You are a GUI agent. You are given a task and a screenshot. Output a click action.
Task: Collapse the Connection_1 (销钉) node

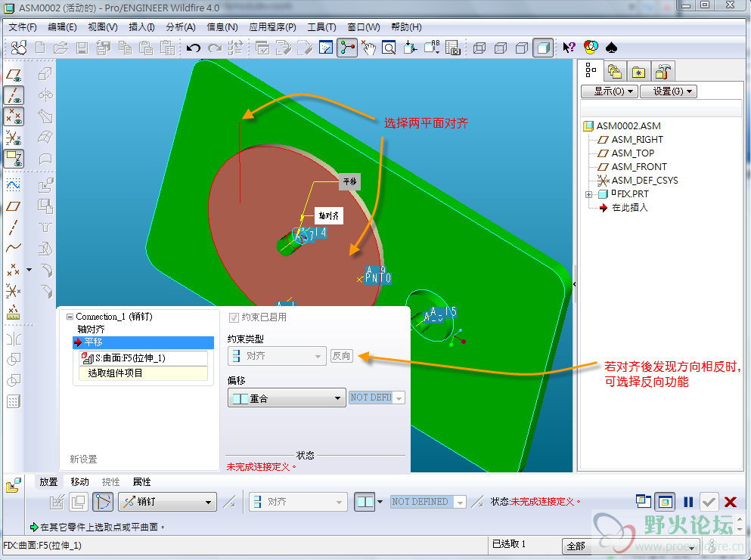click(x=70, y=317)
